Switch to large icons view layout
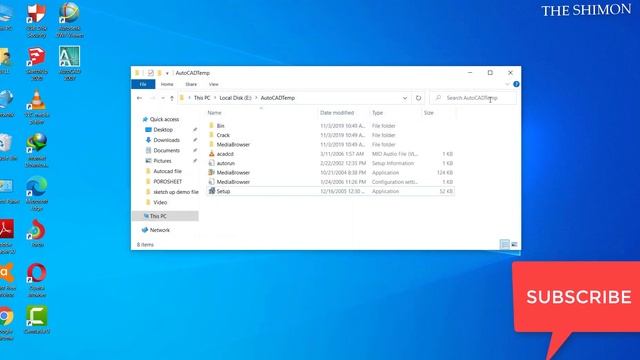This screenshot has height=360, width=640. [x=514, y=244]
